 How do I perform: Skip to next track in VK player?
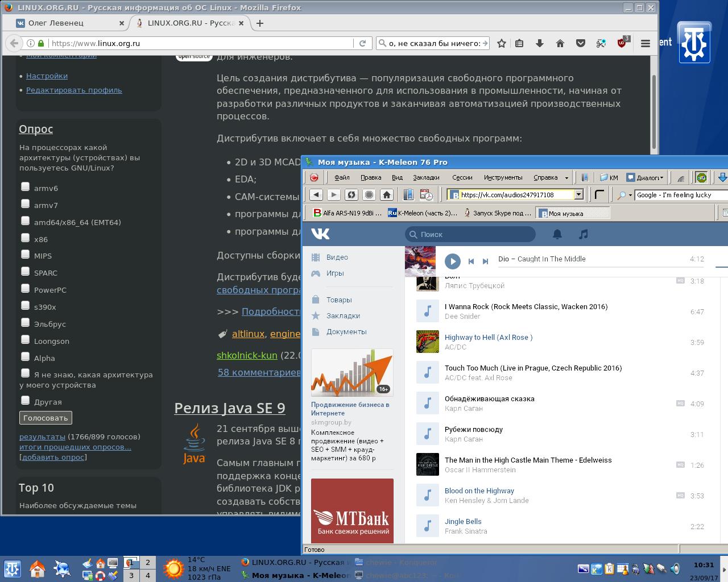coord(485,261)
